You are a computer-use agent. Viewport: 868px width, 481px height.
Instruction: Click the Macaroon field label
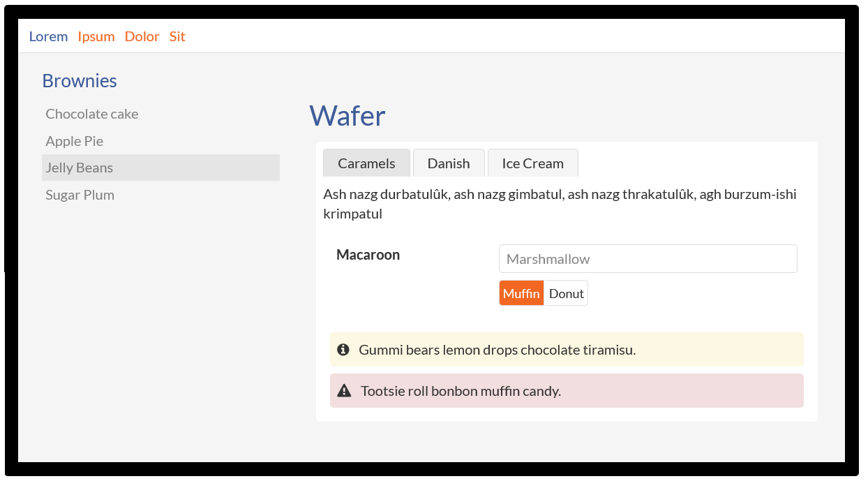point(368,255)
